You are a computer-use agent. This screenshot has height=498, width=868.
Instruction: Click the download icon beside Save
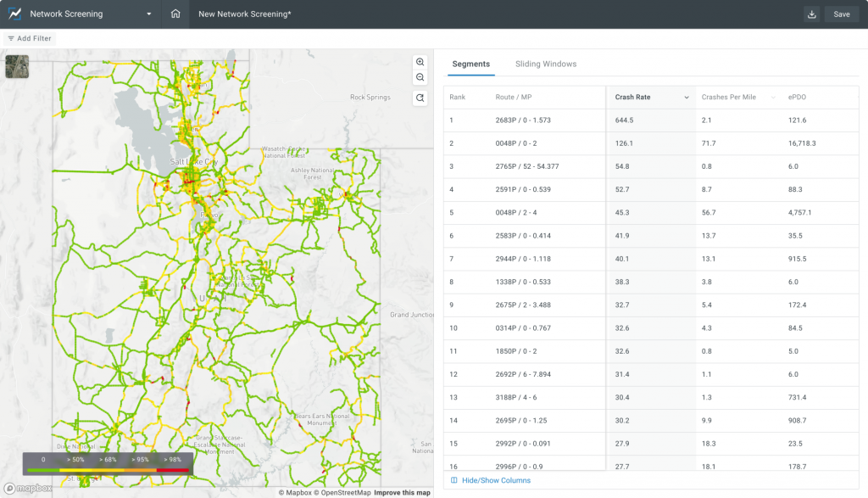click(812, 14)
